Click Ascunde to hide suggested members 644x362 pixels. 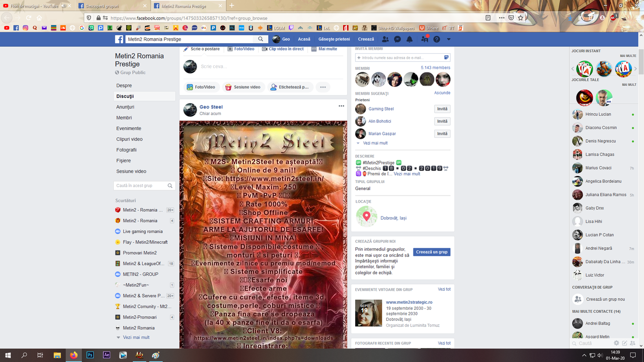pyautogui.click(x=442, y=93)
